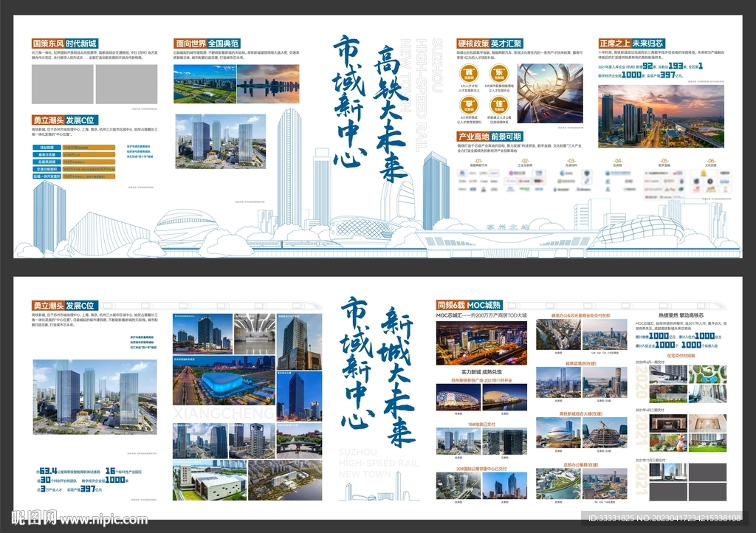Click the '2020年6月一期交付' timeline label

650,362
